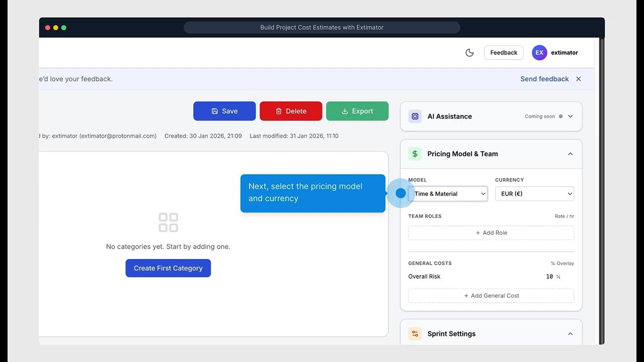Export the estimate

(357, 111)
